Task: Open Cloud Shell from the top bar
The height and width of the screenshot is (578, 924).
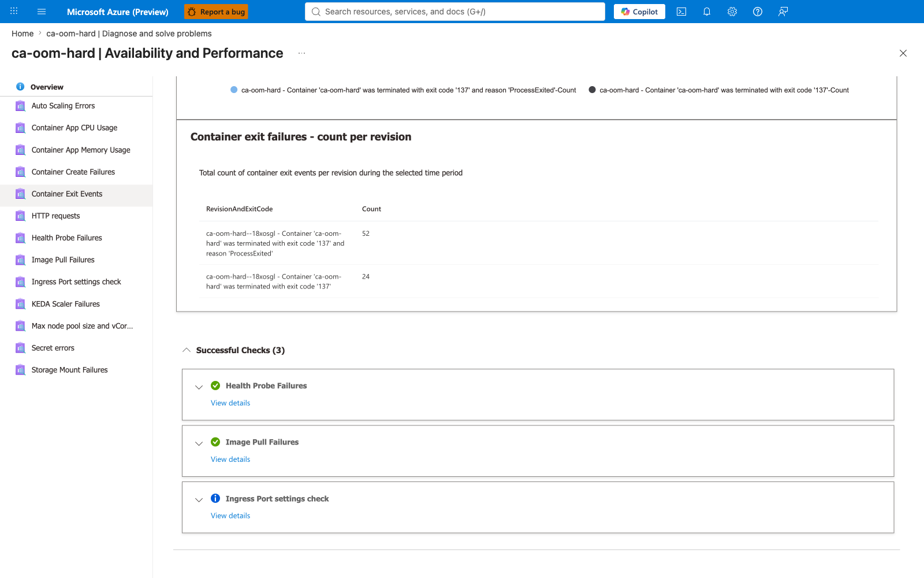Action: click(x=681, y=12)
